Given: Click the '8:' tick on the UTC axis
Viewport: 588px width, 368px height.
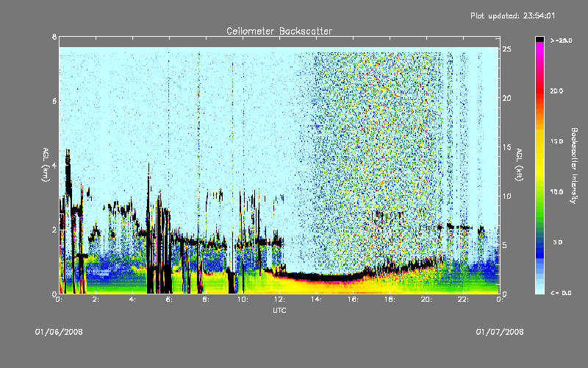Looking at the screenshot, I should click(206, 300).
